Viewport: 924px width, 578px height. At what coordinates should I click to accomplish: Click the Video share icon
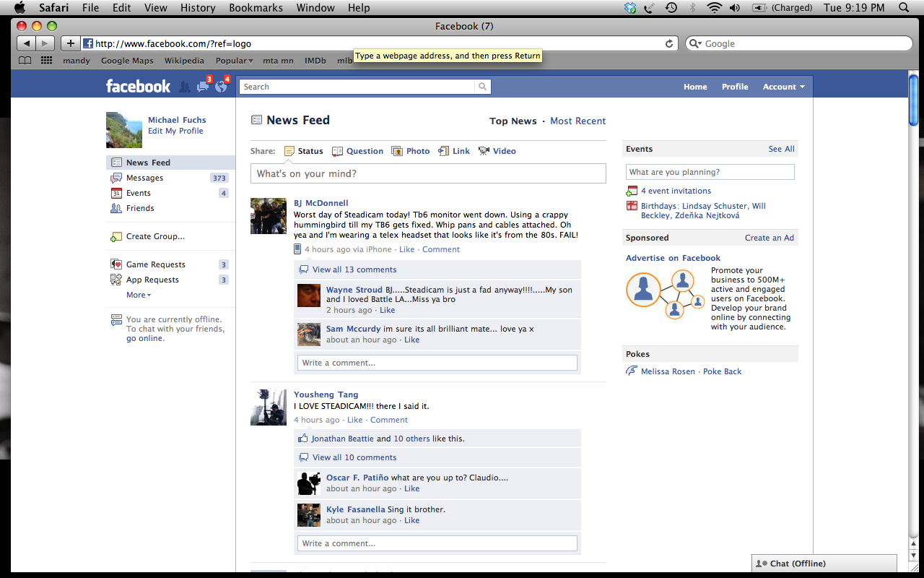(484, 151)
